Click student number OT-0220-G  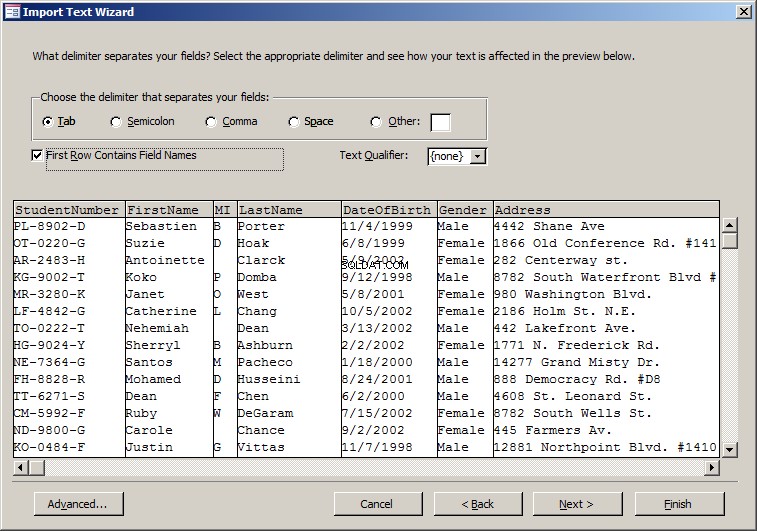(x=50, y=243)
